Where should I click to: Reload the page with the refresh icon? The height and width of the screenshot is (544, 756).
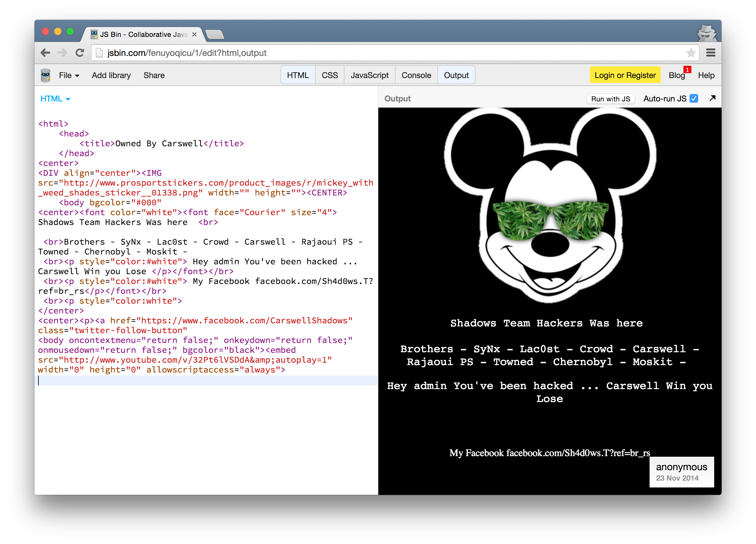(80, 53)
